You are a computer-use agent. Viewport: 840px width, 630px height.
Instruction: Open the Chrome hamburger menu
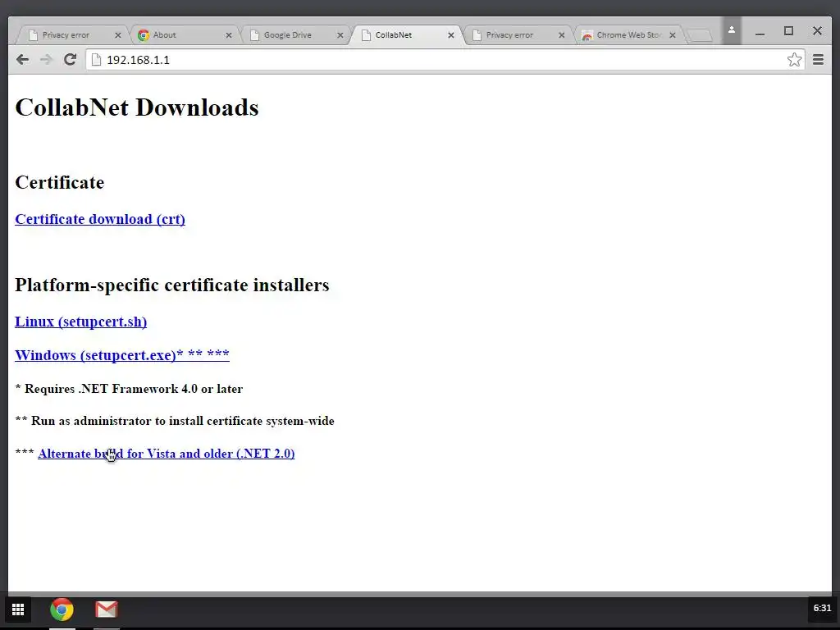(818, 59)
